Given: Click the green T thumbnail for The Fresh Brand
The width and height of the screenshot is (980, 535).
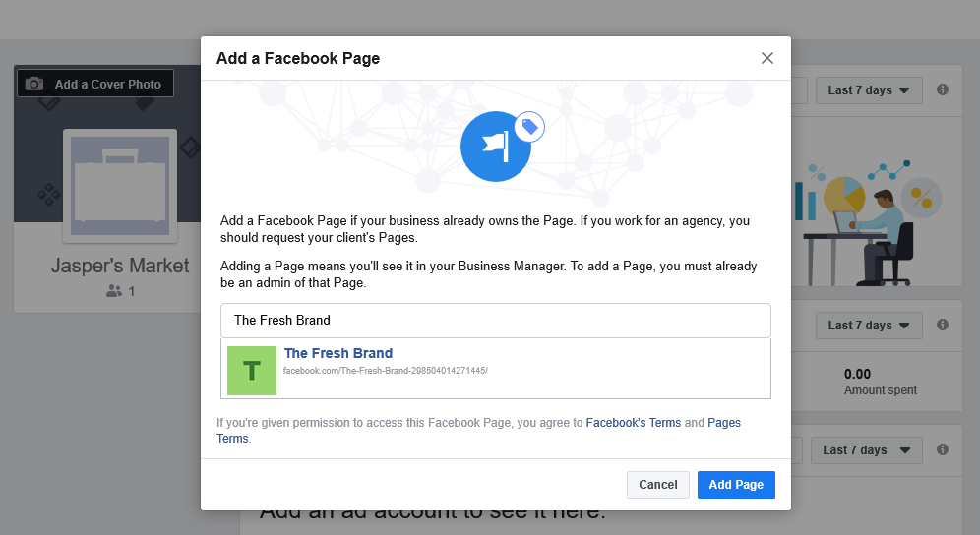Looking at the screenshot, I should (252, 371).
